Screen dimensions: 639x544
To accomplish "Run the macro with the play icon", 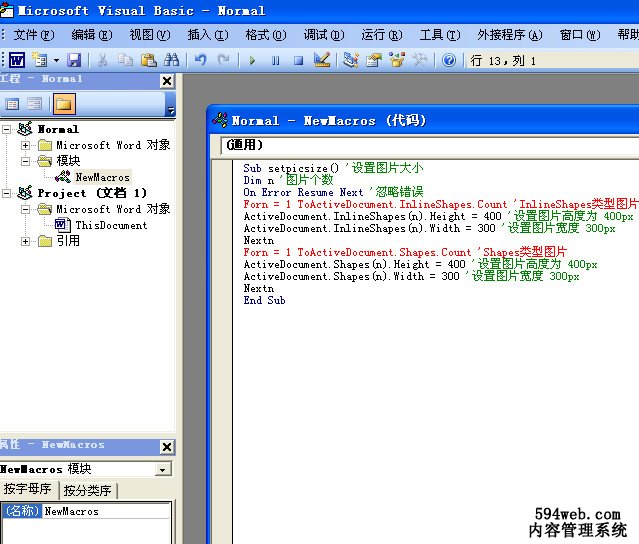I will [252, 61].
